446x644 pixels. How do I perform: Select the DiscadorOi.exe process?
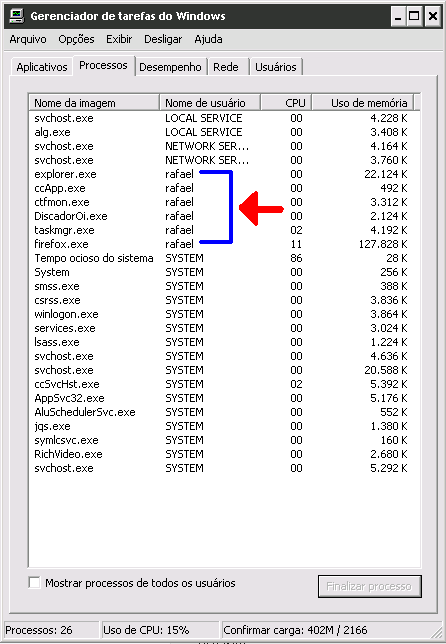pyautogui.click(x=225, y=216)
